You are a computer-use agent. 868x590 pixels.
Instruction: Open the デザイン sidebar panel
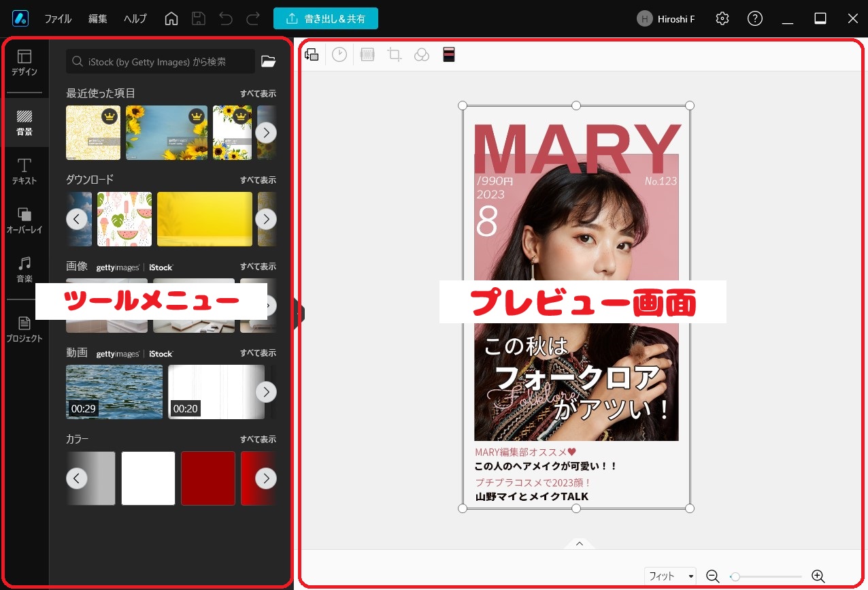tap(24, 63)
